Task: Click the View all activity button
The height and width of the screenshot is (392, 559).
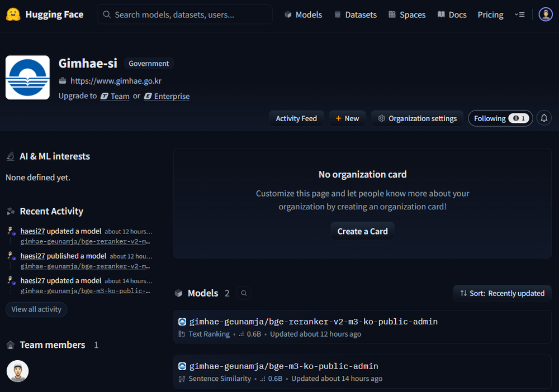Action: [x=36, y=309]
